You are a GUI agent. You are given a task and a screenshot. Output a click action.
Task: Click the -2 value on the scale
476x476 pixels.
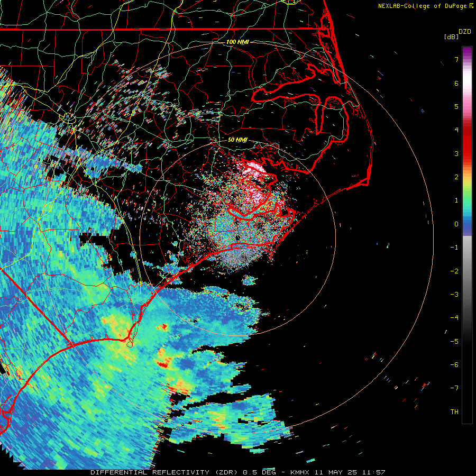(x=454, y=271)
